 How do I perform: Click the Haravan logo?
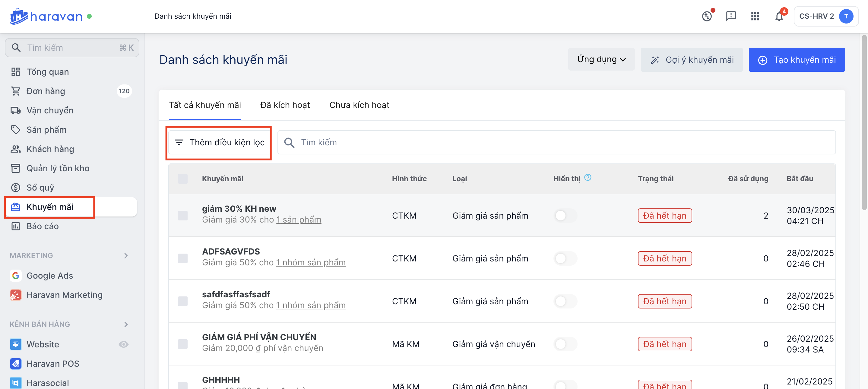(x=46, y=16)
